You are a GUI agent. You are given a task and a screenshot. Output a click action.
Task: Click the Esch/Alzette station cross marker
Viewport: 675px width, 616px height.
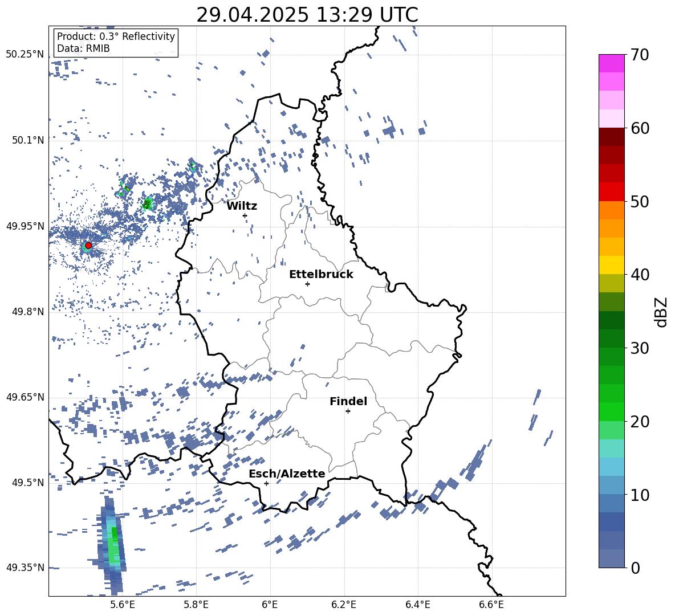266,483
